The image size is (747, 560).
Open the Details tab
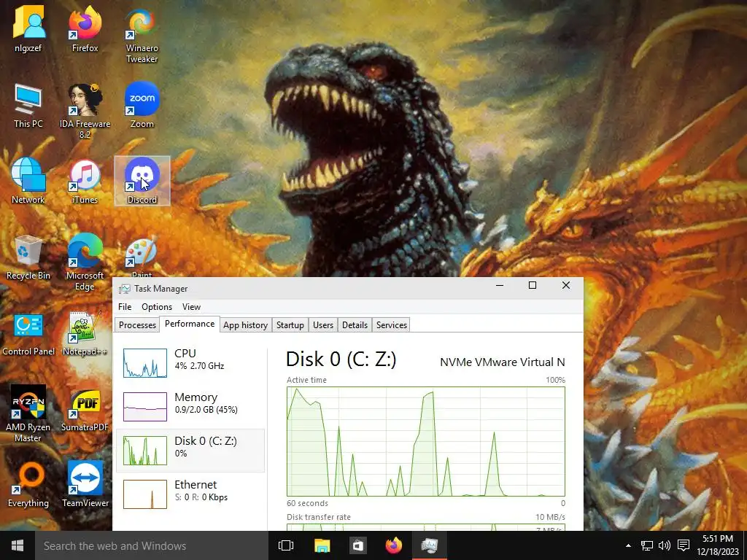pos(355,324)
